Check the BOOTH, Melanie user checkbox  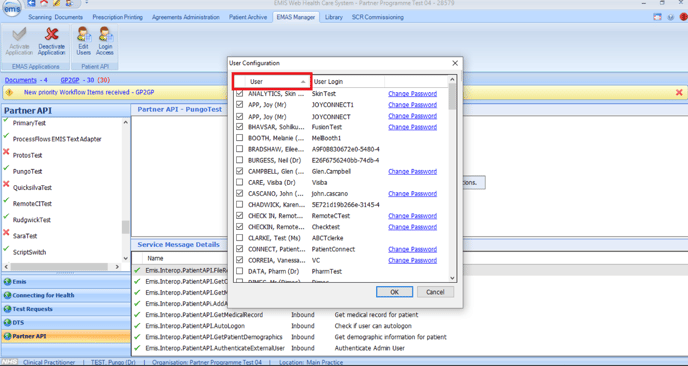[x=240, y=138]
